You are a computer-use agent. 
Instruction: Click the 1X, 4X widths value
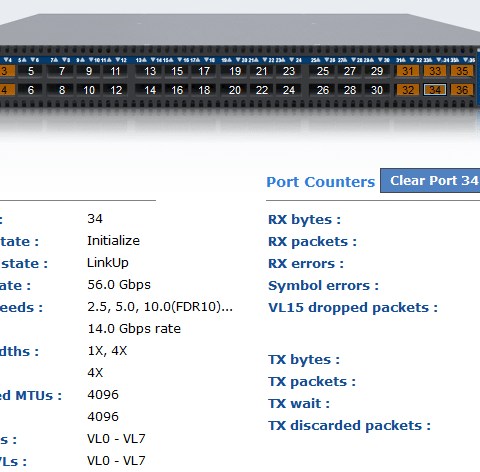107,351
